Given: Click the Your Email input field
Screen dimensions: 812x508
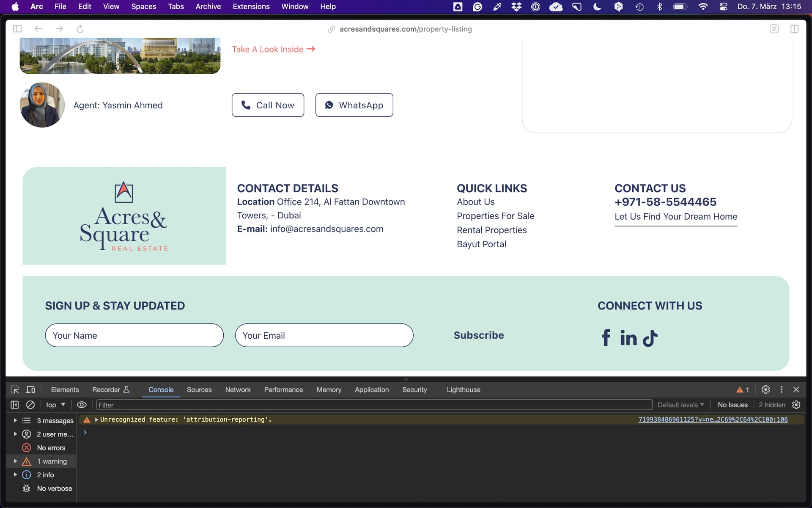Looking at the screenshot, I should tap(324, 335).
